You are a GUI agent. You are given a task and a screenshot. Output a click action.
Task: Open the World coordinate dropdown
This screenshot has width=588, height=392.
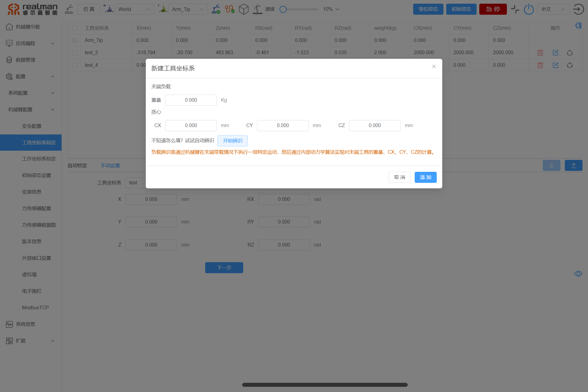coord(134,9)
